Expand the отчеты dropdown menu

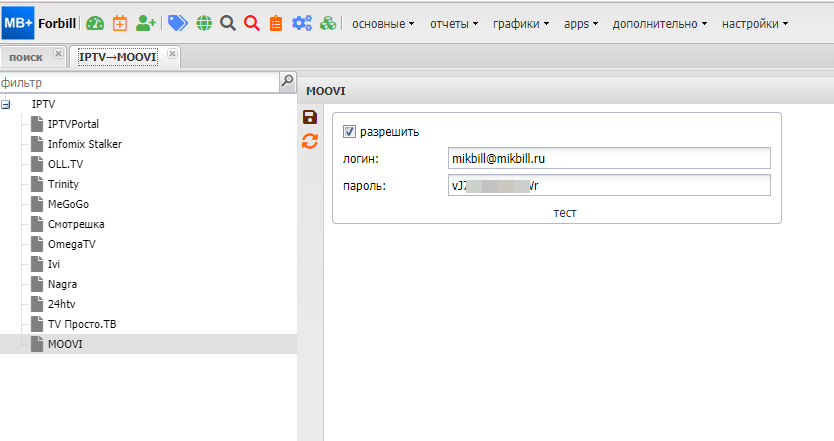[x=454, y=23]
